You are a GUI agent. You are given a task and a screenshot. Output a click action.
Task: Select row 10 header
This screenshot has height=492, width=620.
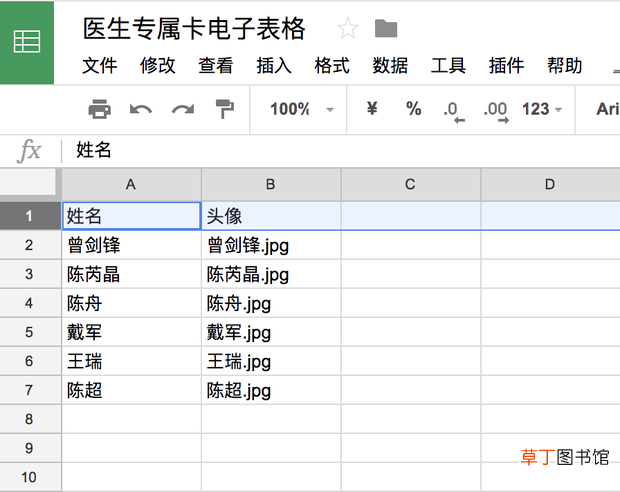(30, 477)
